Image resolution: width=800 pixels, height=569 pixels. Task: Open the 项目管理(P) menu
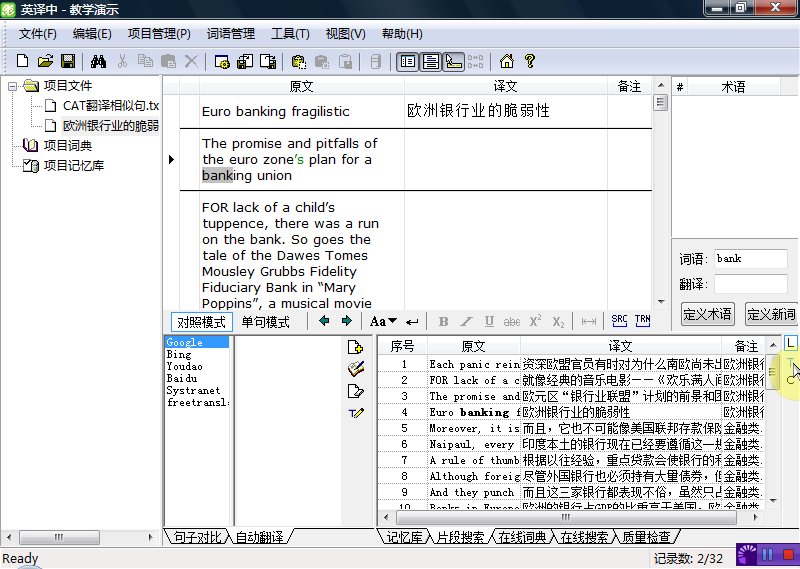click(x=159, y=34)
